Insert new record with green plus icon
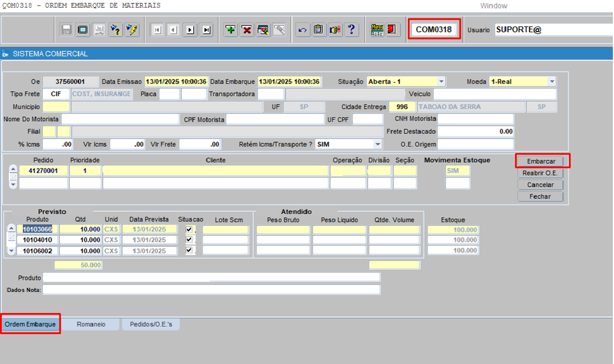The image size is (614, 364). coord(230,30)
